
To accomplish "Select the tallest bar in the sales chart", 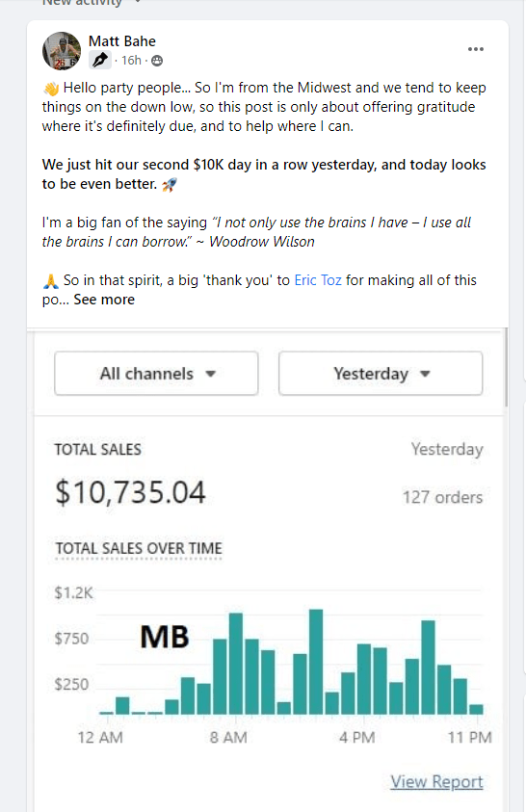I will 316,662.
